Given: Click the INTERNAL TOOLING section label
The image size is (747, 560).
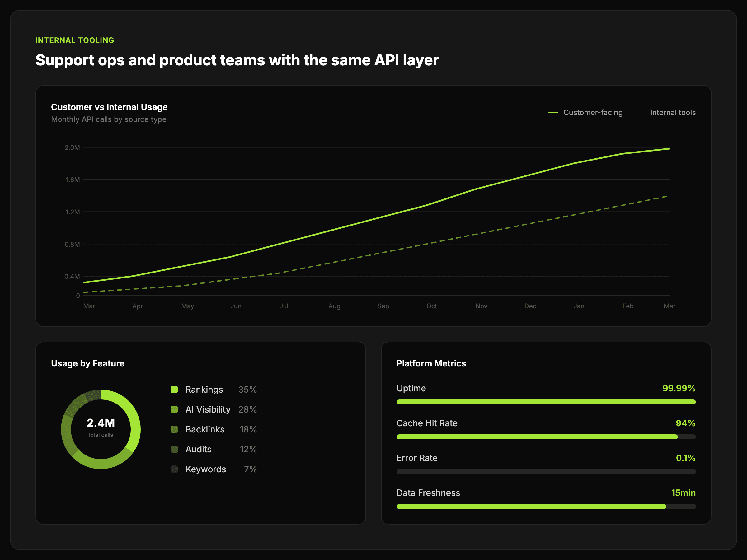Looking at the screenshot, I should coord(75,40).
